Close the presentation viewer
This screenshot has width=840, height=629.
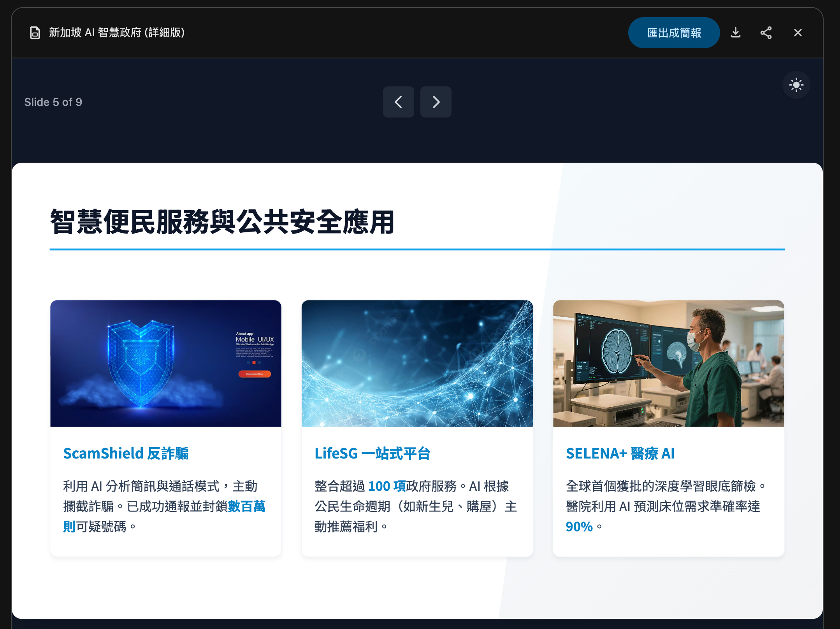(x=797, y=33)
